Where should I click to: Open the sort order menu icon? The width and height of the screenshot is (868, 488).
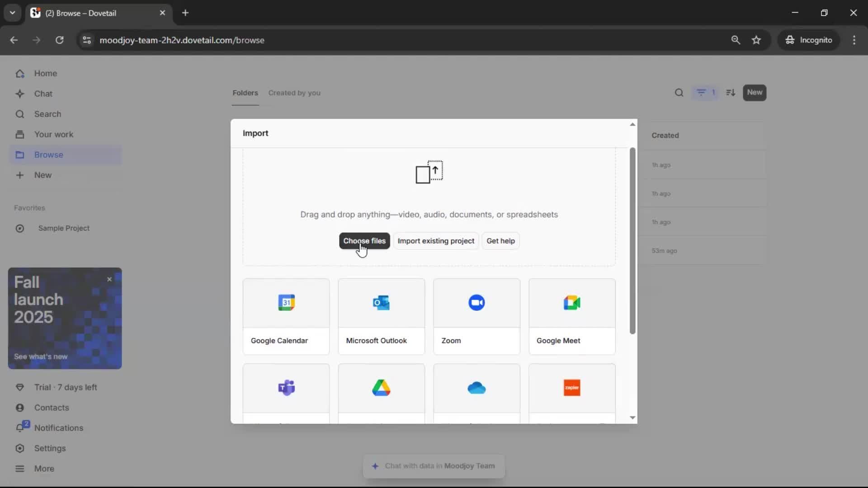pos(731,93)
